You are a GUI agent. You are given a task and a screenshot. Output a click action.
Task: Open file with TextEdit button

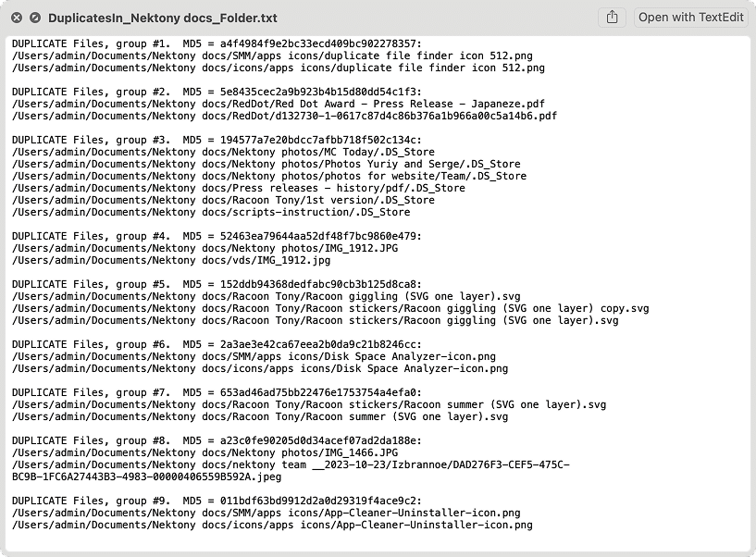click(x=691, y=18)
